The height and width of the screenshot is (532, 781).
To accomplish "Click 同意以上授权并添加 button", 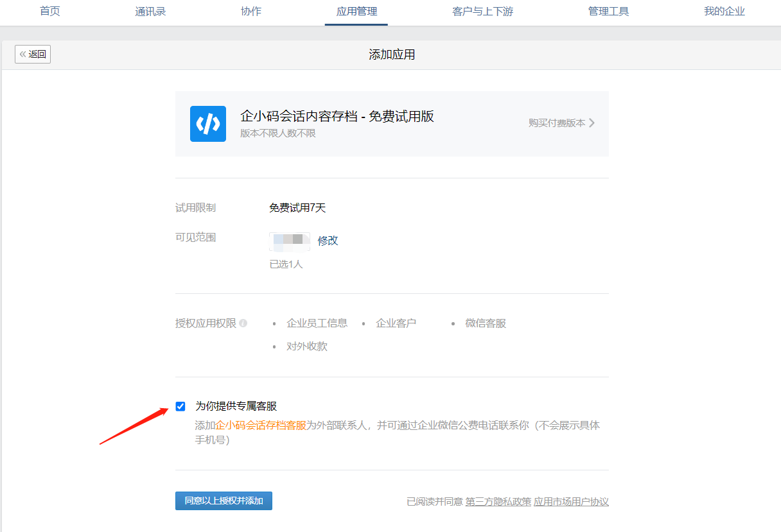I will (x=224, y=501).
